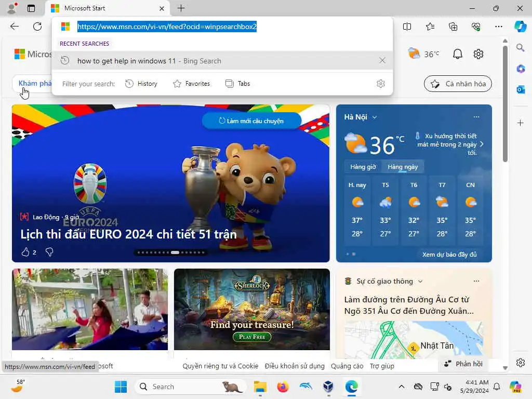Click the address bar URL field
The image size is (532, 399).
(x=222, y=26)
